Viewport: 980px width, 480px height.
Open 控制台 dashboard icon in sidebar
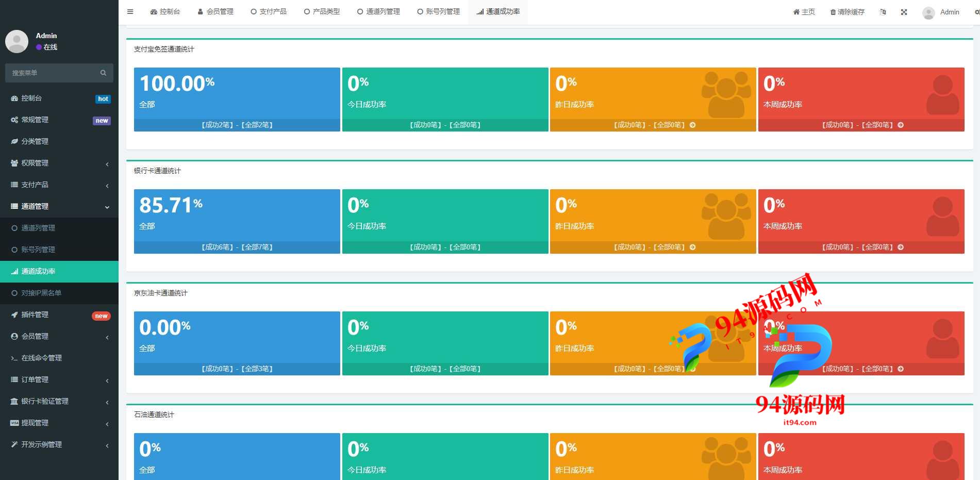click(x=14, y=98)
